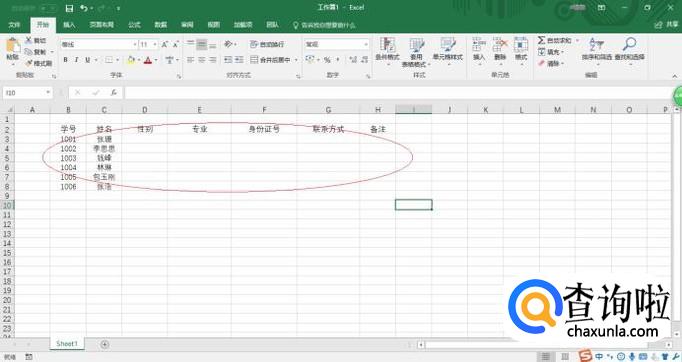Open the Insert ribbon tab
This screenshot has width=682, height=362.
[69, 25]
